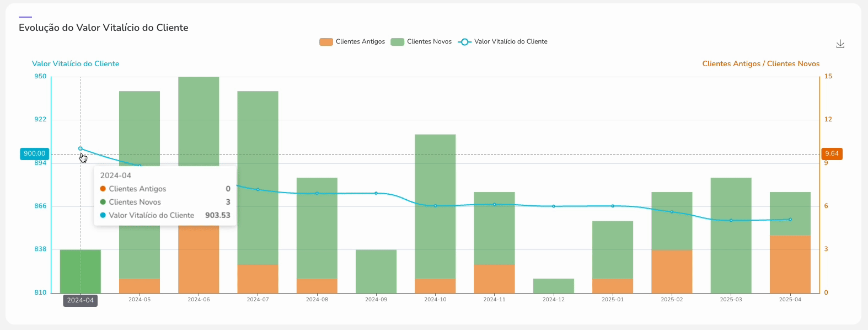Click the orange Clientes Antigos legend swatch
Viewport: 868px width, 330px height.
pyautogui.click(x=326, y=42)
